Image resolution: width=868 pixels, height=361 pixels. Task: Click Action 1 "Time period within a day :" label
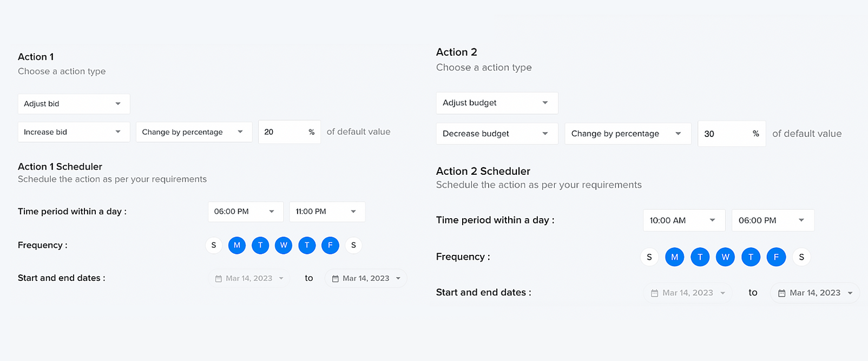tap(72, 212)
